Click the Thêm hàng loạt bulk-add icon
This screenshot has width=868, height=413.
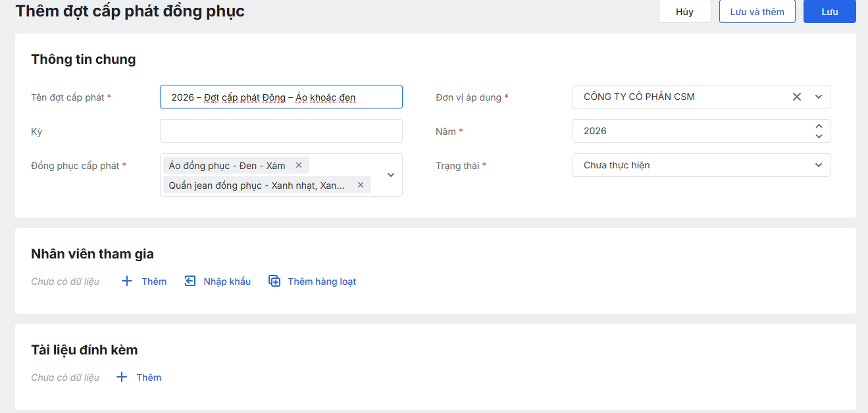point(274,281)
